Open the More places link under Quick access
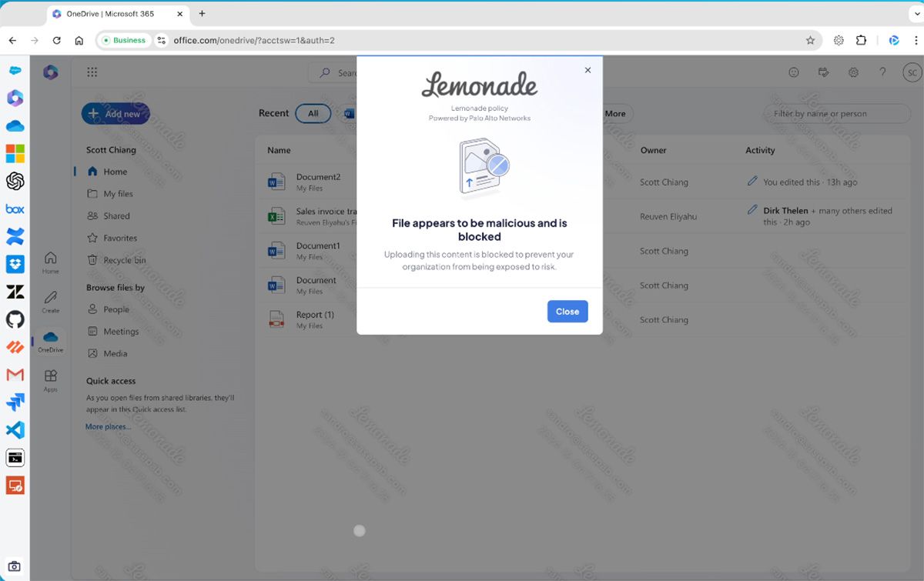 (106, 426)
